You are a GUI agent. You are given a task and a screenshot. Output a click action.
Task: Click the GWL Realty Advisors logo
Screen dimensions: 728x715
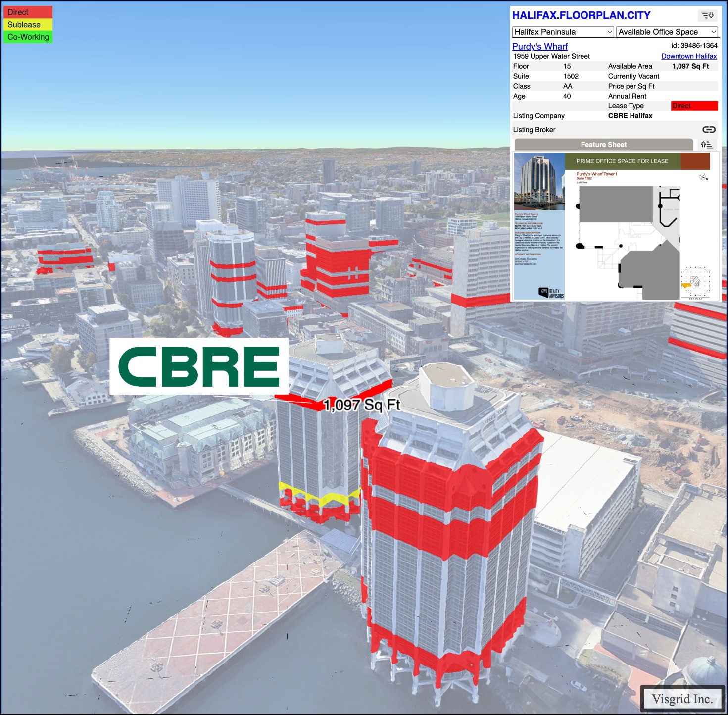pos(551,293)
